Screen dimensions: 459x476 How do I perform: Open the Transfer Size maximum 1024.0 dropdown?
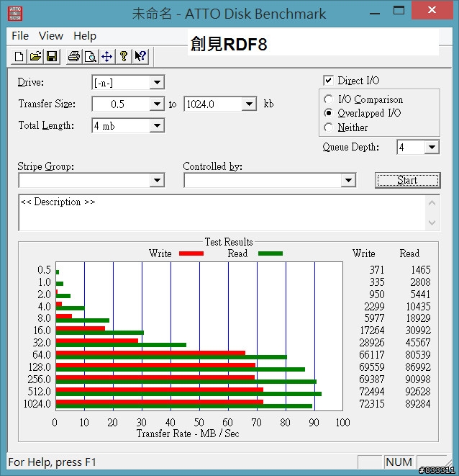[249, 104]
